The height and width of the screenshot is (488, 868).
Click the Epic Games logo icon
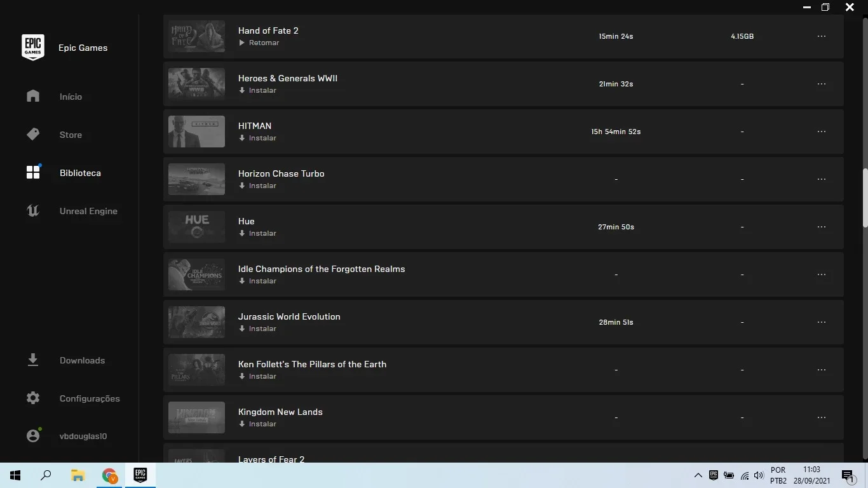click(x=33, y=48)
